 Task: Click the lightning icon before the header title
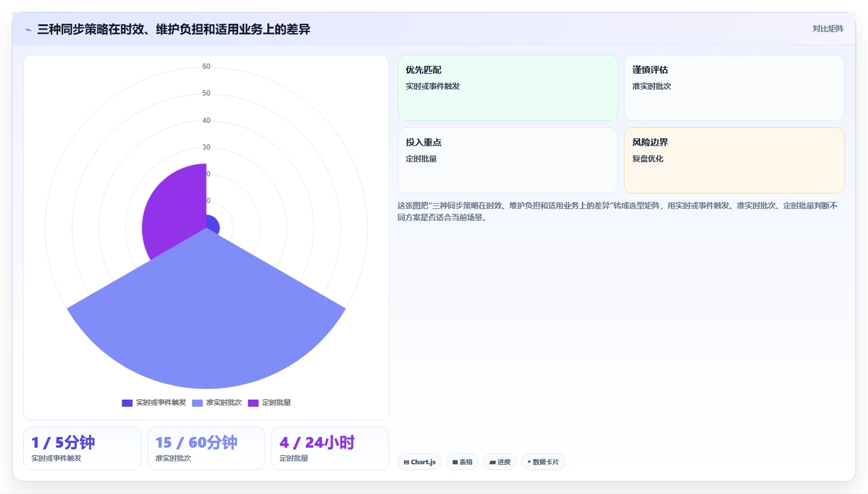click(28, 30)
